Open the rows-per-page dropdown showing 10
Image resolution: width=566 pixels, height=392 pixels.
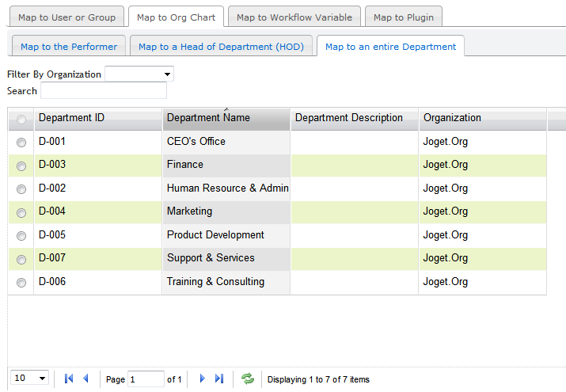(x=31, y=379)
